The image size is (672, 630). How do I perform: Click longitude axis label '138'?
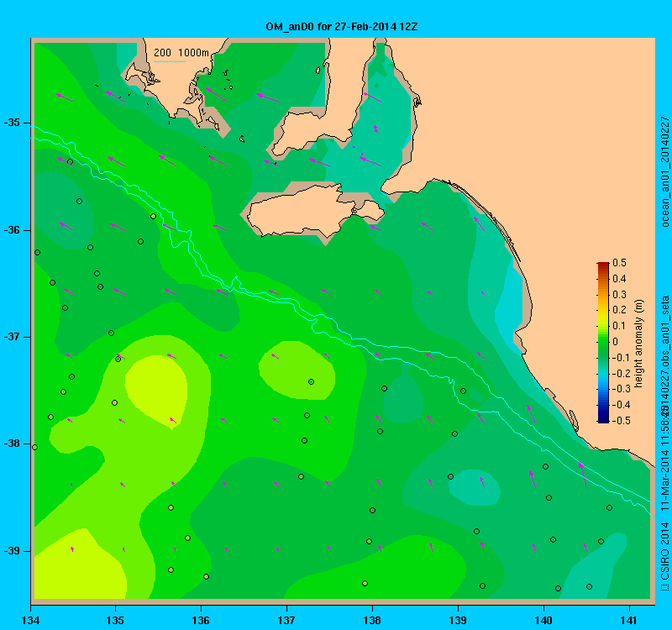[372, 620]
